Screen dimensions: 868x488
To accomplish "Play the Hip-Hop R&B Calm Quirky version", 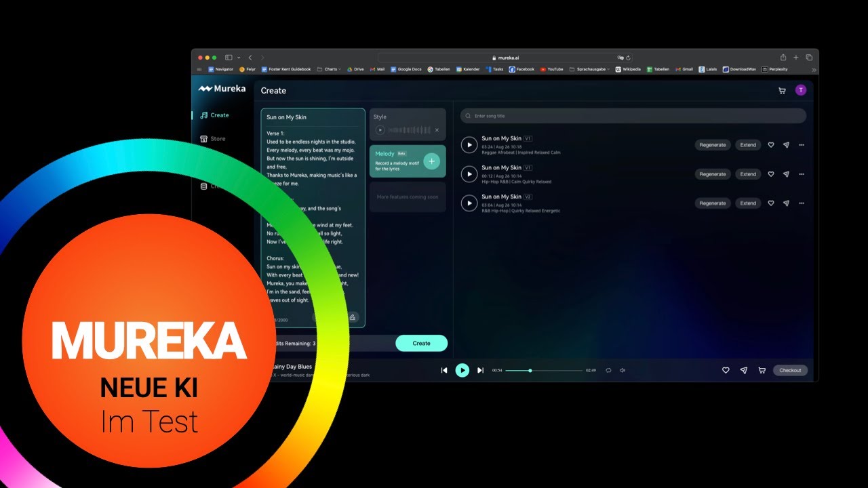I will [x=469, y=174].
